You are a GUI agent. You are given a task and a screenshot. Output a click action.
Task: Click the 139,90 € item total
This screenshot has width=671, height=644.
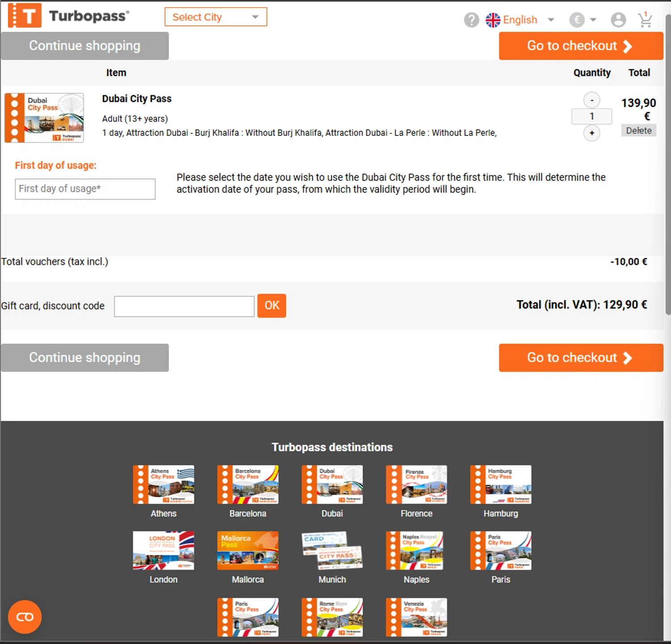pos(638,110)
